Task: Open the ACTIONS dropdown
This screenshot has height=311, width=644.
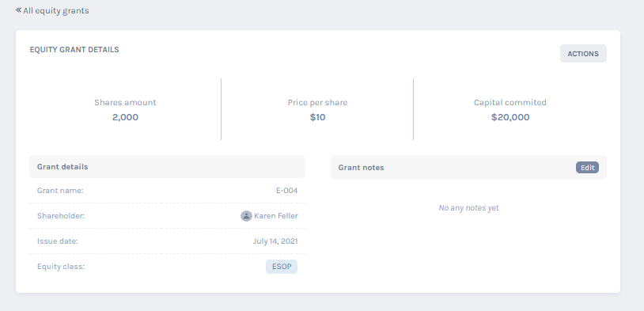Action: click(583, 54)
